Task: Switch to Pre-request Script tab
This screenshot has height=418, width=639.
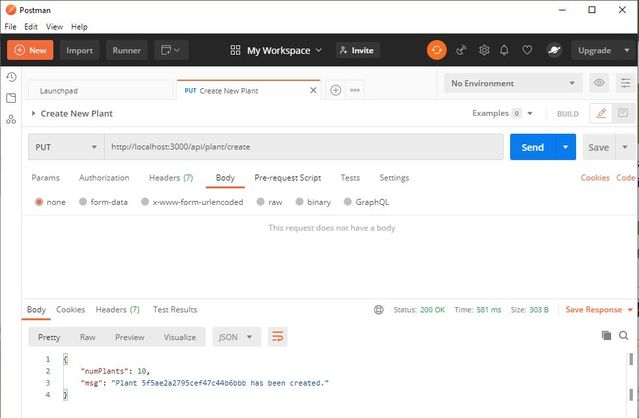Action: click(288, 178)
